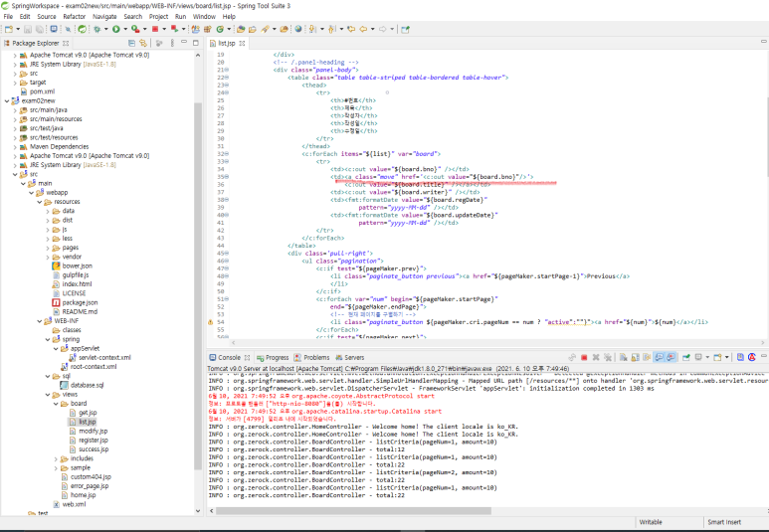The height and width of the screenshot is (532, 769).
Task: Click the Save All toolbar icon
Action: pyautogui.click(x=40, y=29)
